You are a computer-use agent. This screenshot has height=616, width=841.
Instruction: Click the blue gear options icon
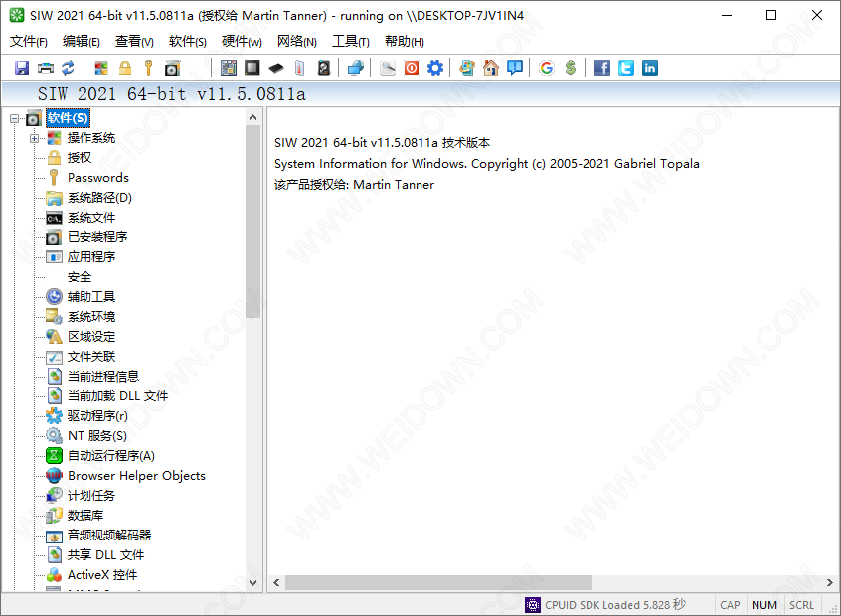point(435,68)
